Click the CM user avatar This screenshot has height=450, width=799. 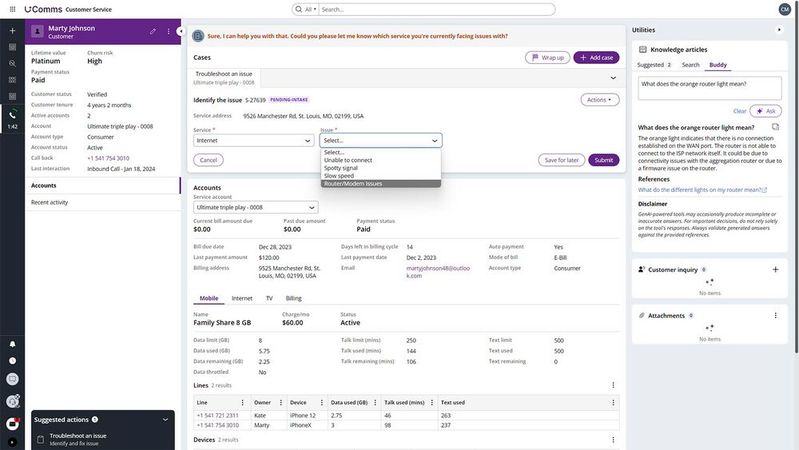785,9
